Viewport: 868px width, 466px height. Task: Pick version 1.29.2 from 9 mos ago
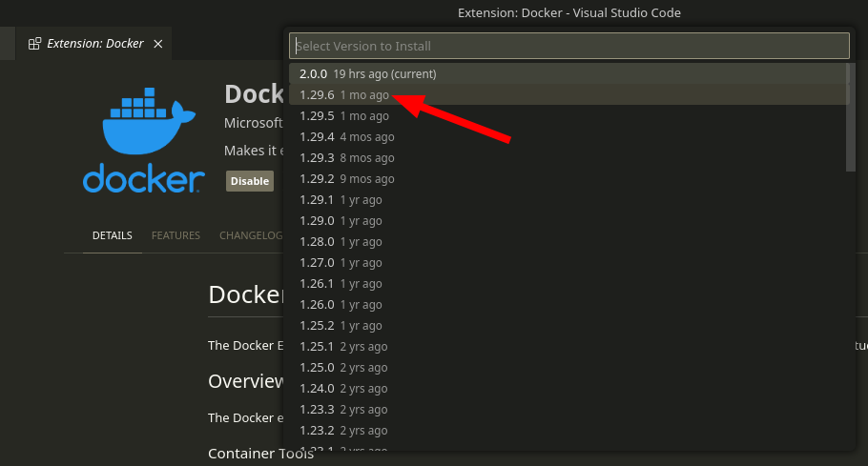(569, 178)
